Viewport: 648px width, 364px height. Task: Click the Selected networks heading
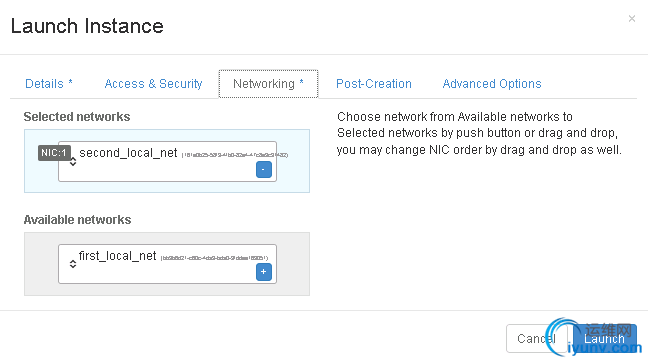[77, 117]
